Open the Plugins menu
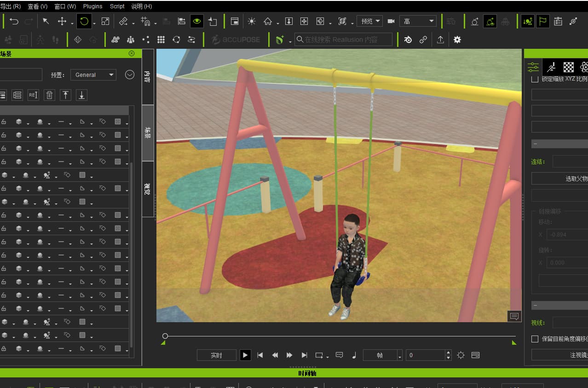This screenshot has width=588, height=388. coord(93,6)
